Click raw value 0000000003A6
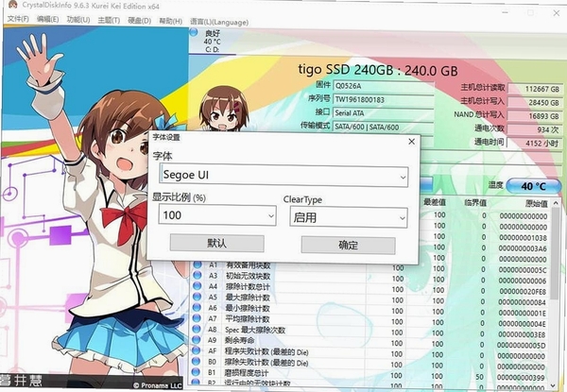Viewport: 567px width, 392px height. pos(523,248)
